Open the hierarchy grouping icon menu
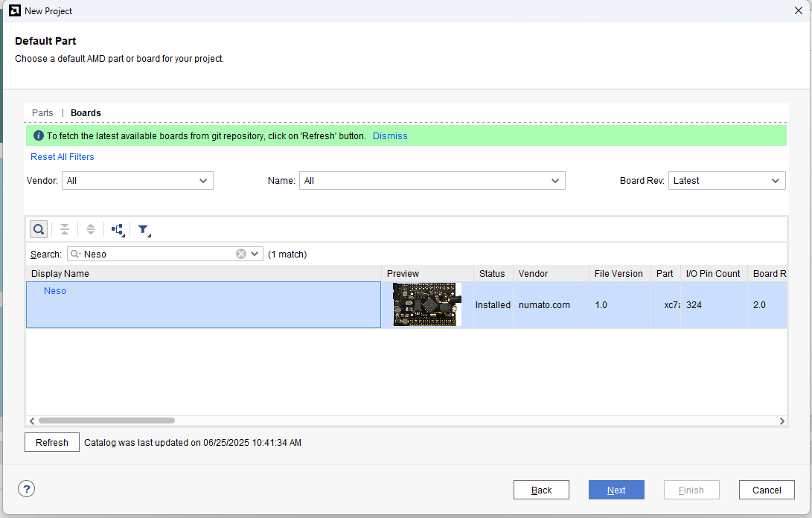 [118, 229]
